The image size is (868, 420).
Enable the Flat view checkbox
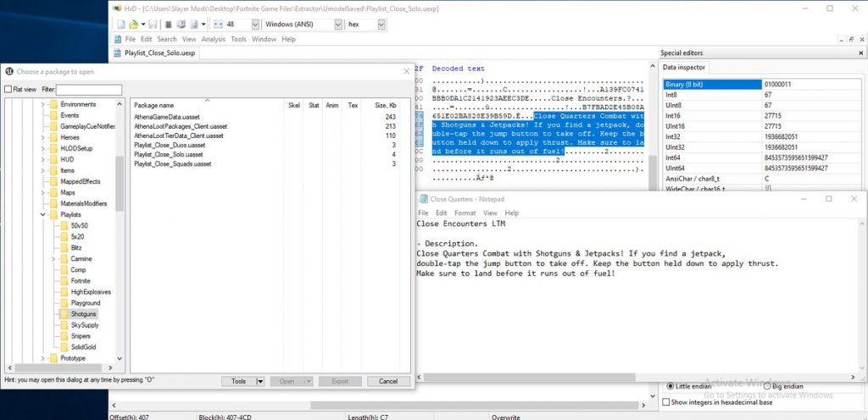click(x=8, y=90)
